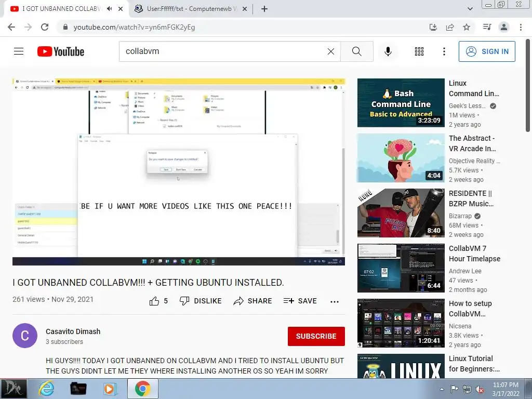
Task: Clear the search query with X
Action: (331, 51)
